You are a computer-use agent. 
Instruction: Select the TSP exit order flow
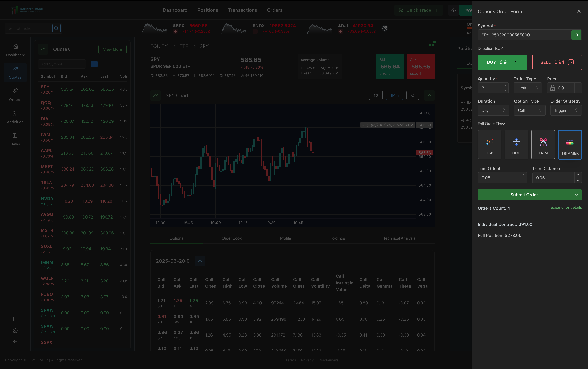490,145
